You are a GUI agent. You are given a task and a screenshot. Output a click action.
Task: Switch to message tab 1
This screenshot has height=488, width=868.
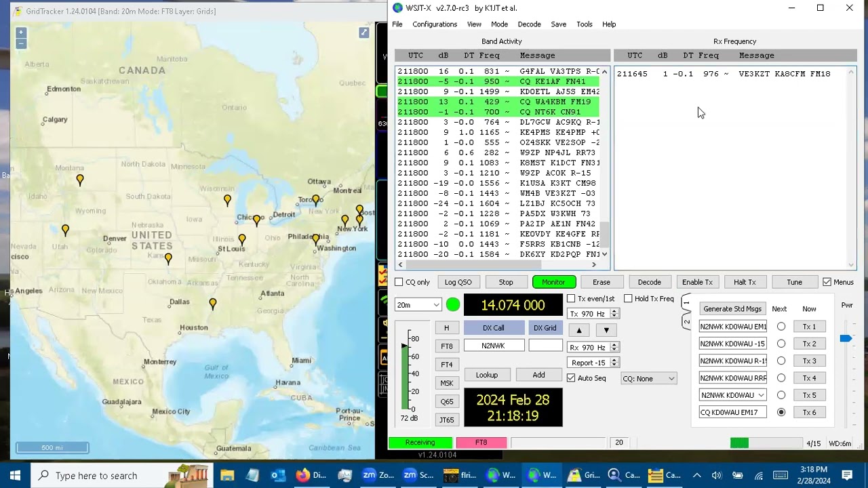686,303
